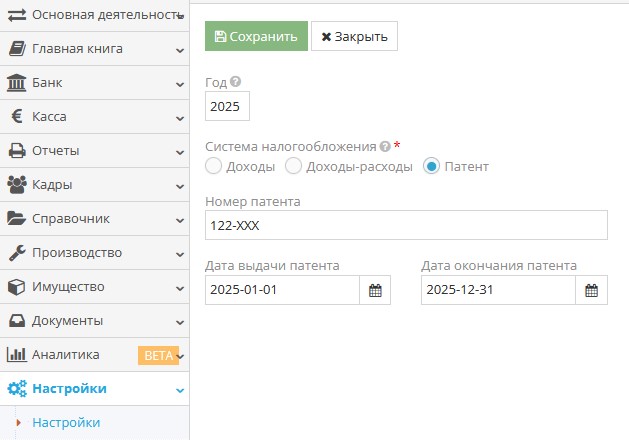Expand the Документы menu chevron
This screenshot has height=440, width=629.
tap(180, 323)
